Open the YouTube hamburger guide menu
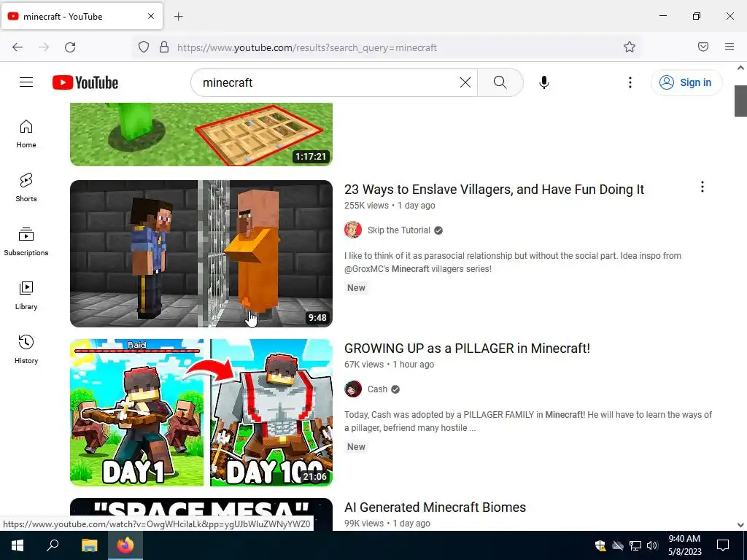Image resolution: width=747 pixels, height=560 pixels. point(26,82)
